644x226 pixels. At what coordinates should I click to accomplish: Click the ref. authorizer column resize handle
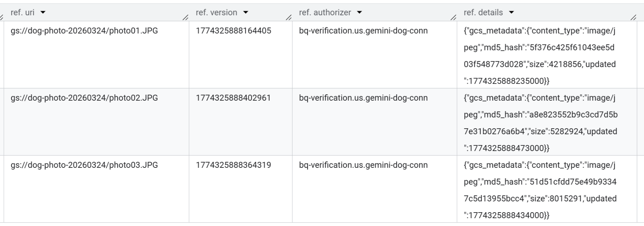coord(453,17)
